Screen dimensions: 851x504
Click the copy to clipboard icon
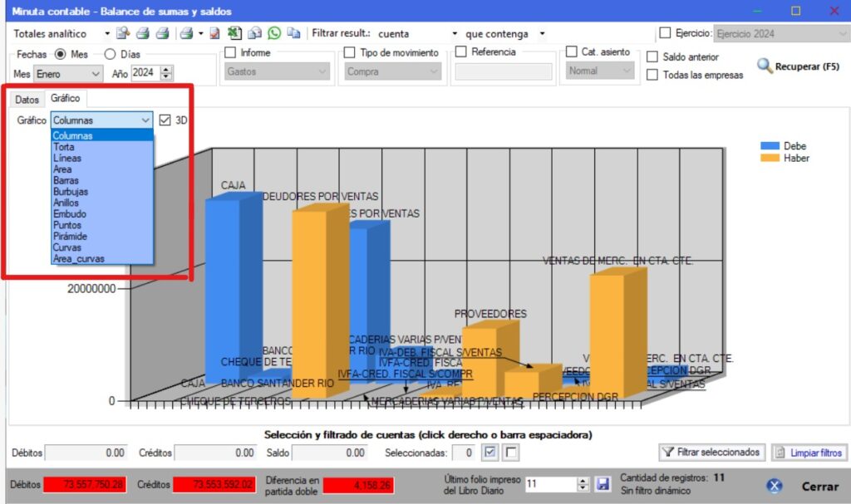pyautogui.click(x=293, y=34)
